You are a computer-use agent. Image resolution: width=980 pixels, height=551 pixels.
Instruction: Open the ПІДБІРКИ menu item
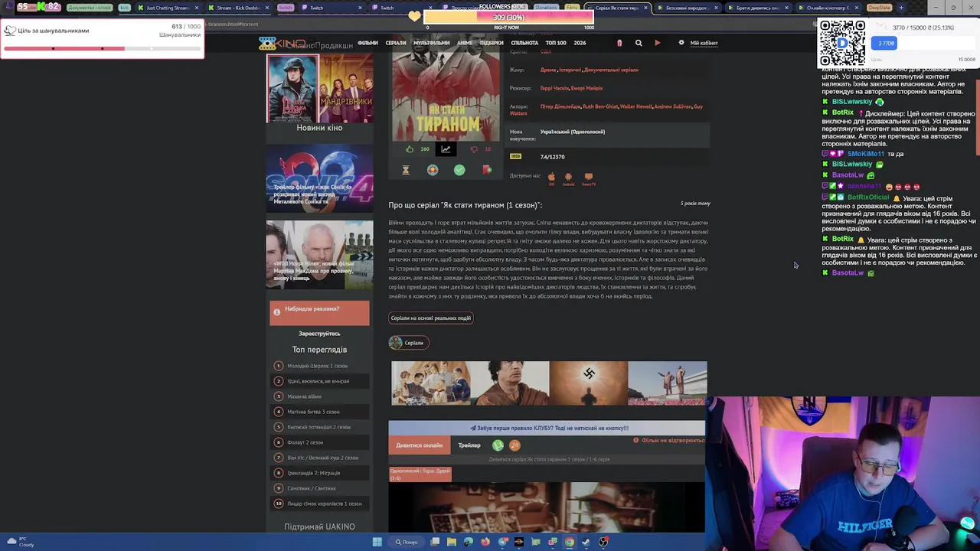[x=492, y=43]
